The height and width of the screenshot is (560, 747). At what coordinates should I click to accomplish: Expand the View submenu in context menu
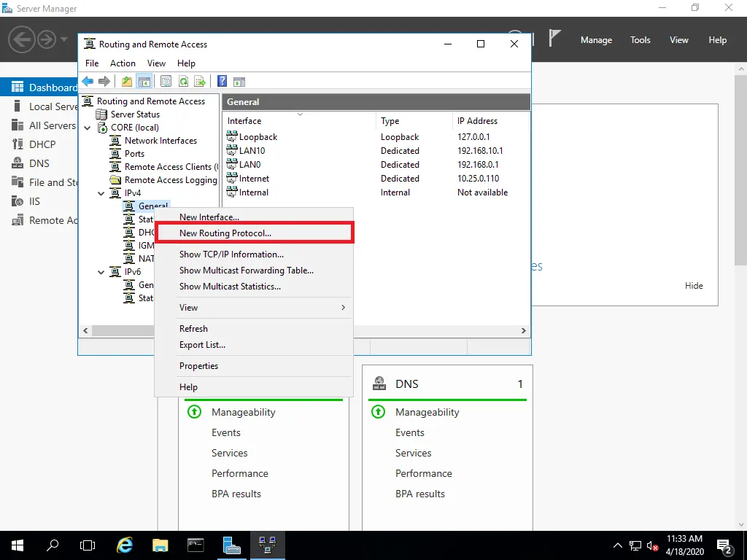(x=254, y=308)
